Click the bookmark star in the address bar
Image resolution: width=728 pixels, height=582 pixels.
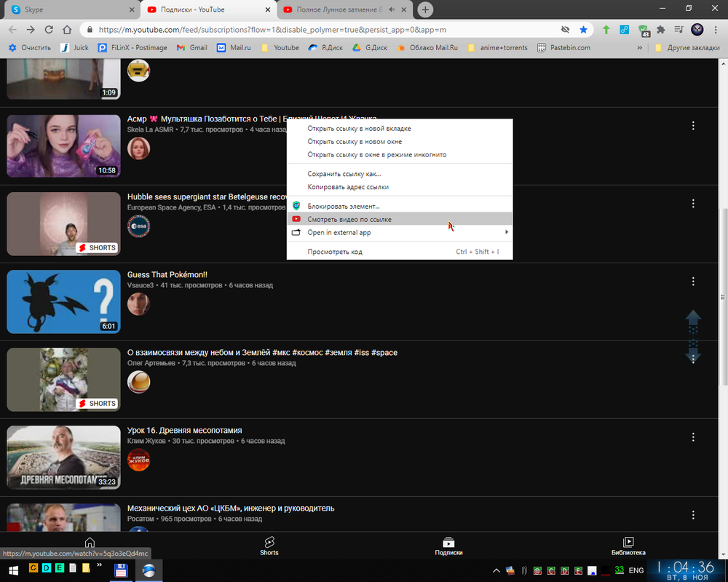pos(584,30)
